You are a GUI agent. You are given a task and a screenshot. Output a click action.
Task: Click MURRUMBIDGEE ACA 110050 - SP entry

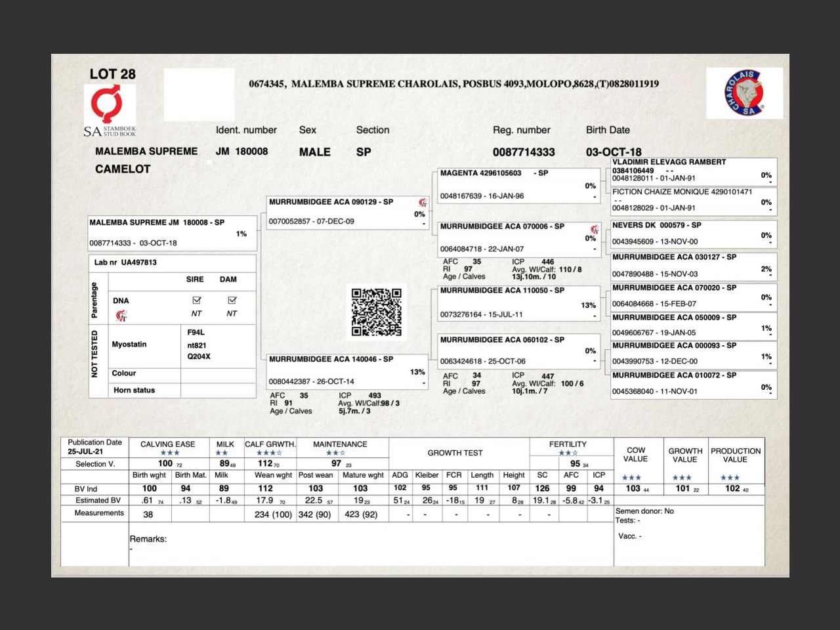(x=518, y=303)
